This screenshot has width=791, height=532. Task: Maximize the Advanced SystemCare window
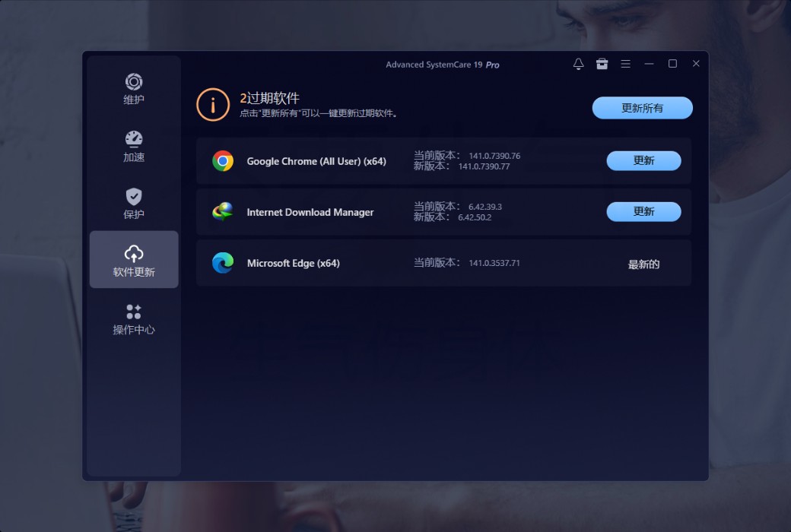(672, 64)
